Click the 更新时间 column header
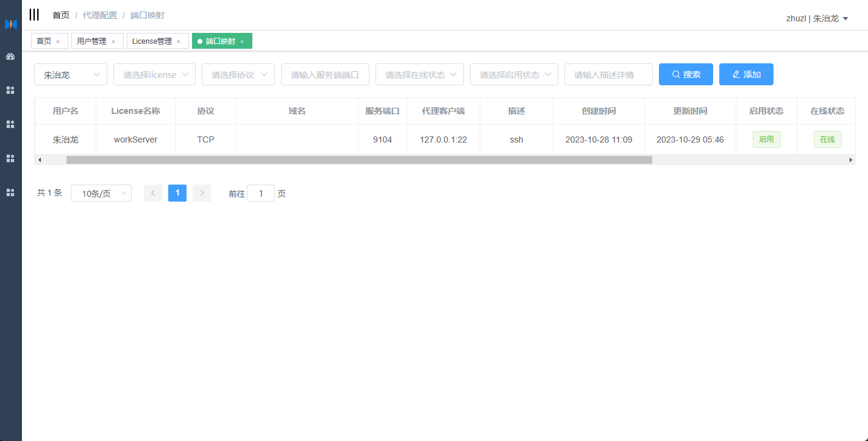Image resolution: width=868 pixels, height=441 pixels. (x=690, y=111)
